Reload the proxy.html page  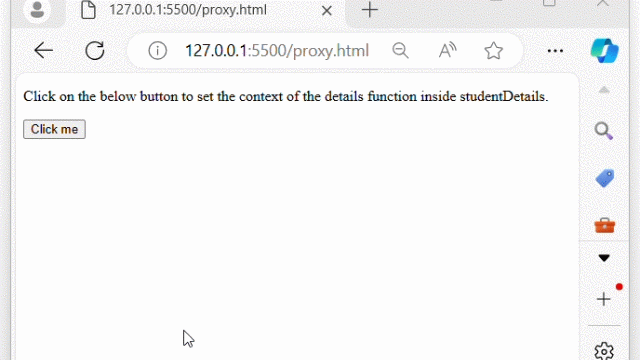95,51
